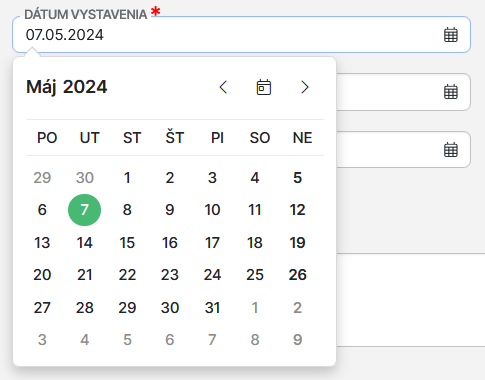Pick Sunday May 26

297,275
